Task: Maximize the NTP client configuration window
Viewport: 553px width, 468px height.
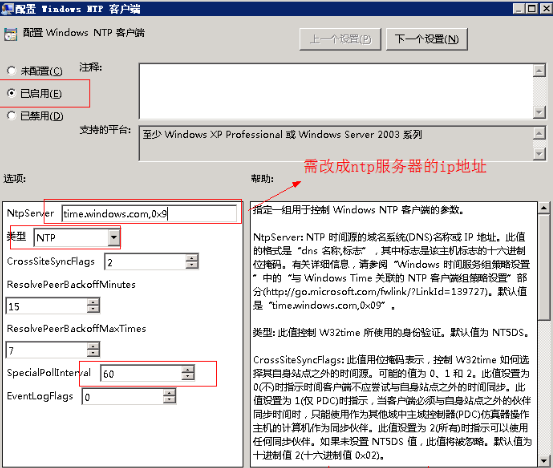Action: [x=531, y=8]
